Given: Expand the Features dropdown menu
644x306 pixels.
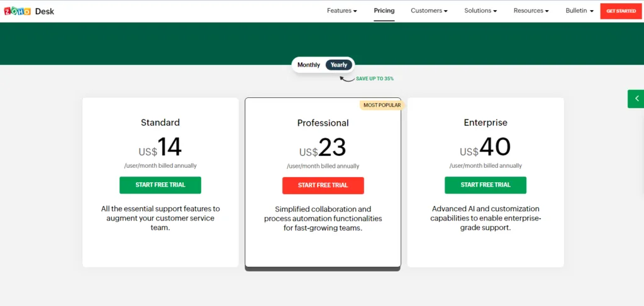Looking at the screenshot, I should coord(341,11).
